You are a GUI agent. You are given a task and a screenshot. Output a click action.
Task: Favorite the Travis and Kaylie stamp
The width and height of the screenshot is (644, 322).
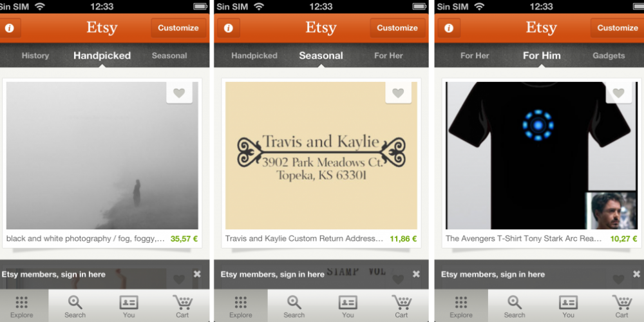398,93
